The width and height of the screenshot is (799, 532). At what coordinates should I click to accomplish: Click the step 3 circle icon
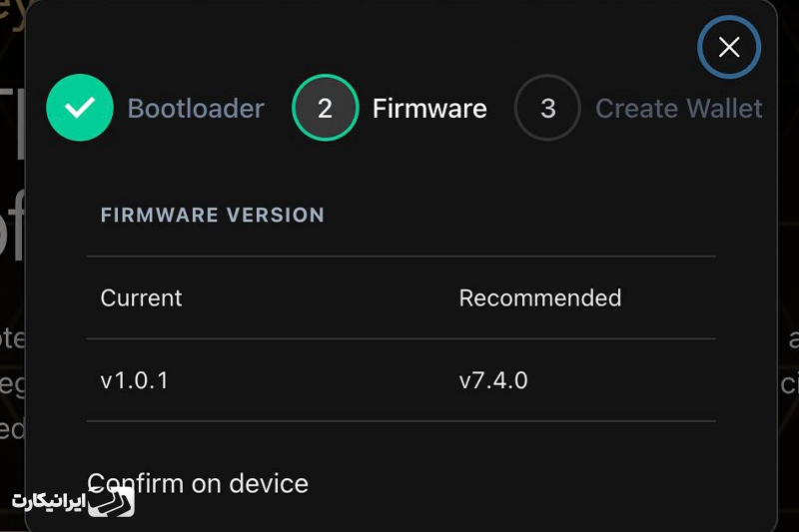pos(547,108)
